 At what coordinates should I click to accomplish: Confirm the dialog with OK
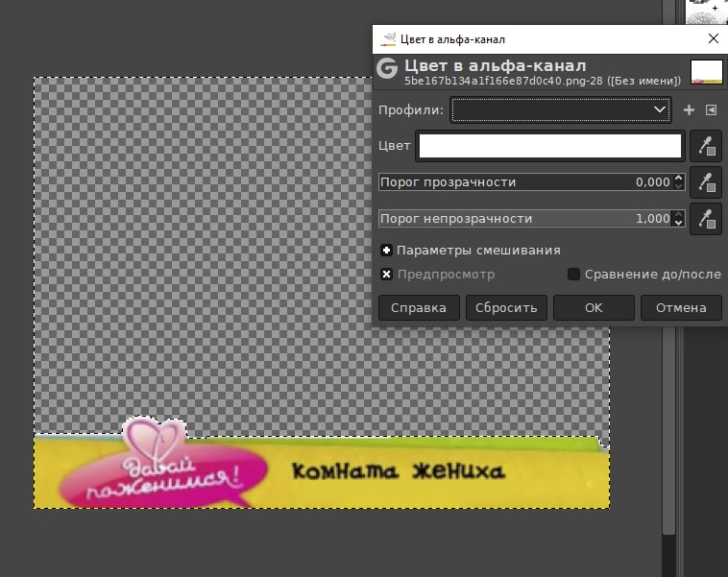[x=594, y=308]
